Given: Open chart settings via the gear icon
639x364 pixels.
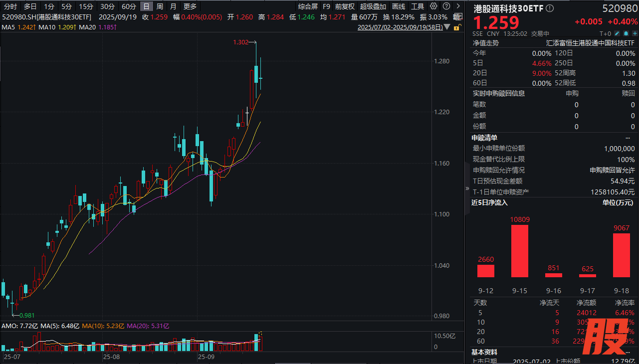Looking at the screenshot, I should [433, 6].
